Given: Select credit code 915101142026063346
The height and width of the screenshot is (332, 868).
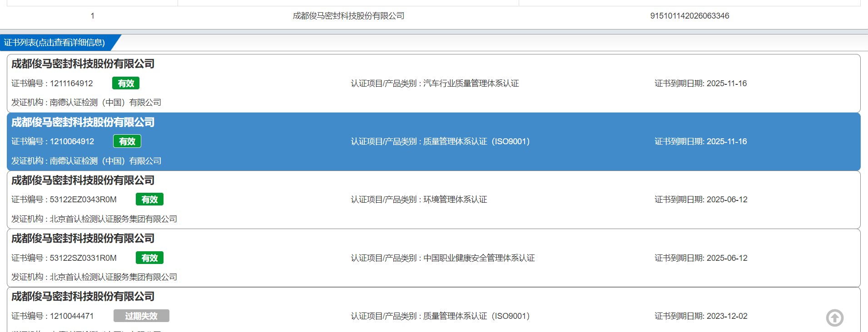Looking at the screenshot, I should (689, 16).
